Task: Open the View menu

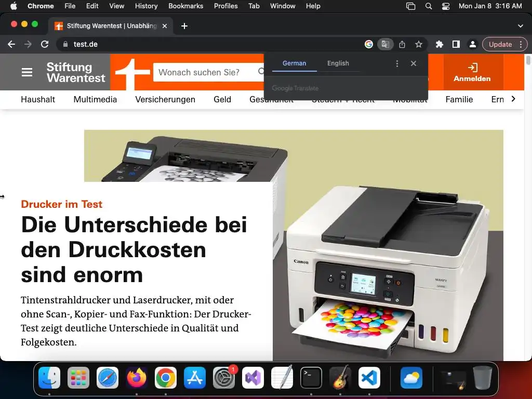Action: click(116, 6)
